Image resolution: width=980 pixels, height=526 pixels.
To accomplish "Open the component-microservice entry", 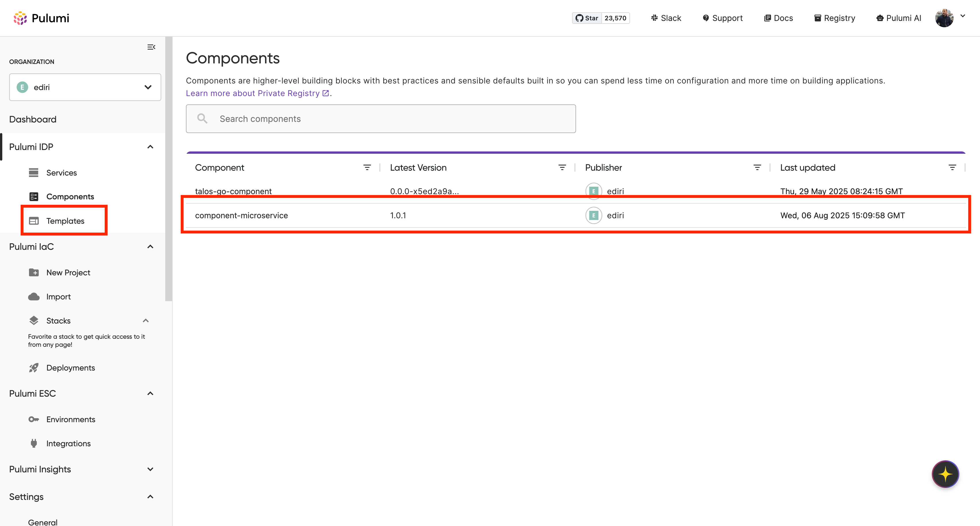I will pyautogui.click(x=242, y=216).
